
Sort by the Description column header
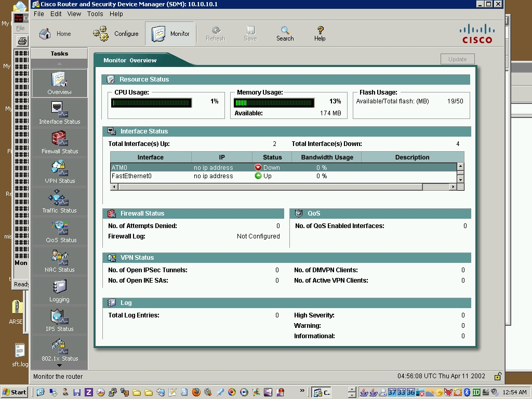[x=412, y=157]
